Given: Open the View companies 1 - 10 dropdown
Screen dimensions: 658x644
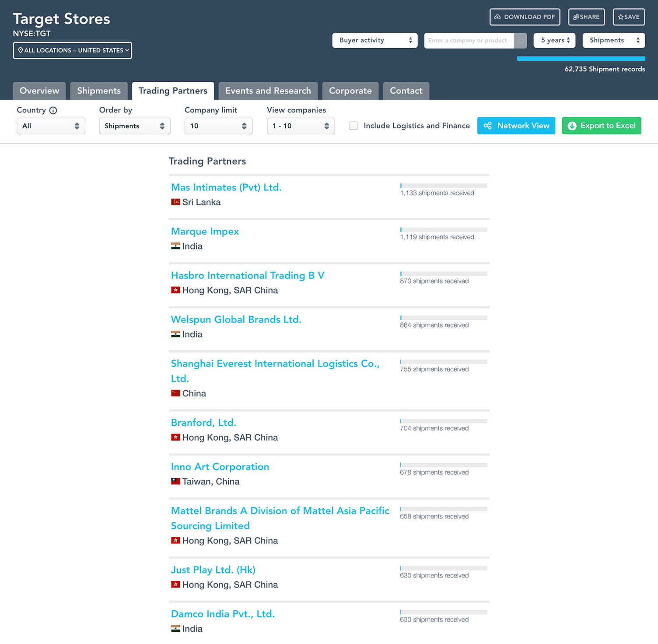Looking at the screenshot, I should [301, 126].
